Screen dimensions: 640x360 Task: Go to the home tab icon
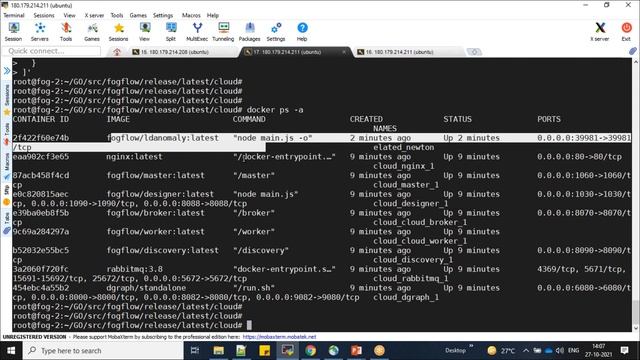(x=117, y=52)
